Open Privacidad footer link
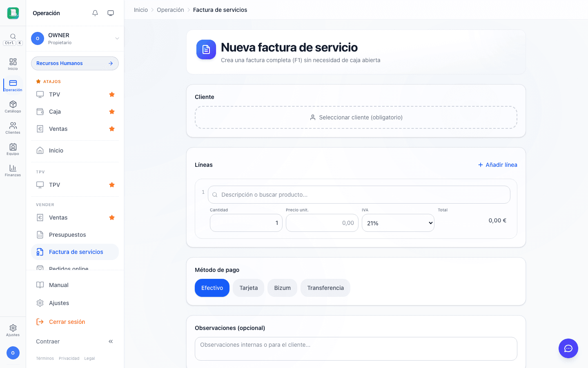588x368 pixels. [x=69, y=358]
